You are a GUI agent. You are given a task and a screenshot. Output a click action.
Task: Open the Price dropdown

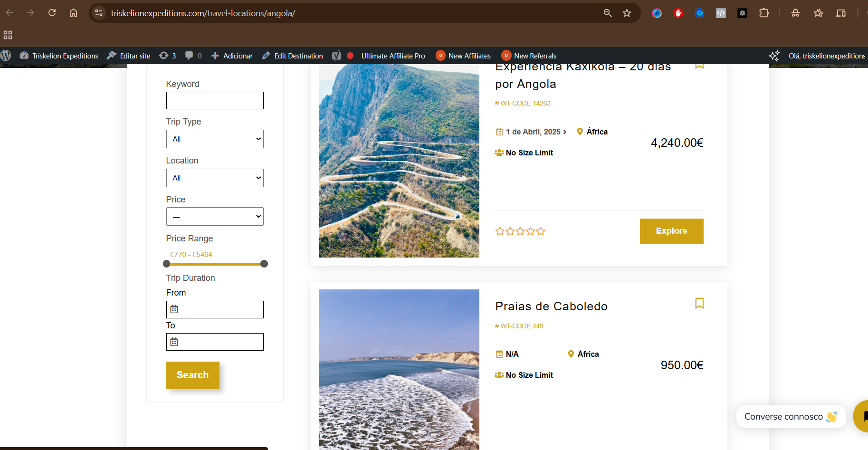pos(215,217)
